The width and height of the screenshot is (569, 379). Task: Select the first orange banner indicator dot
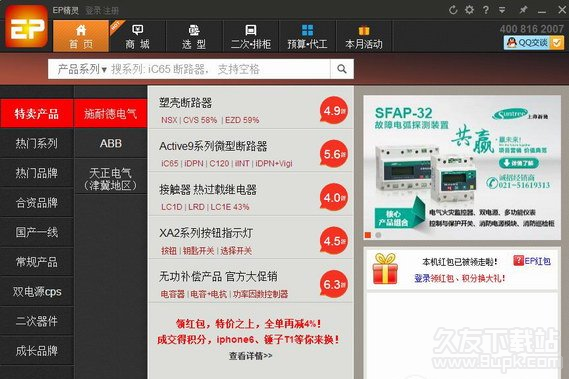[368, 235]
